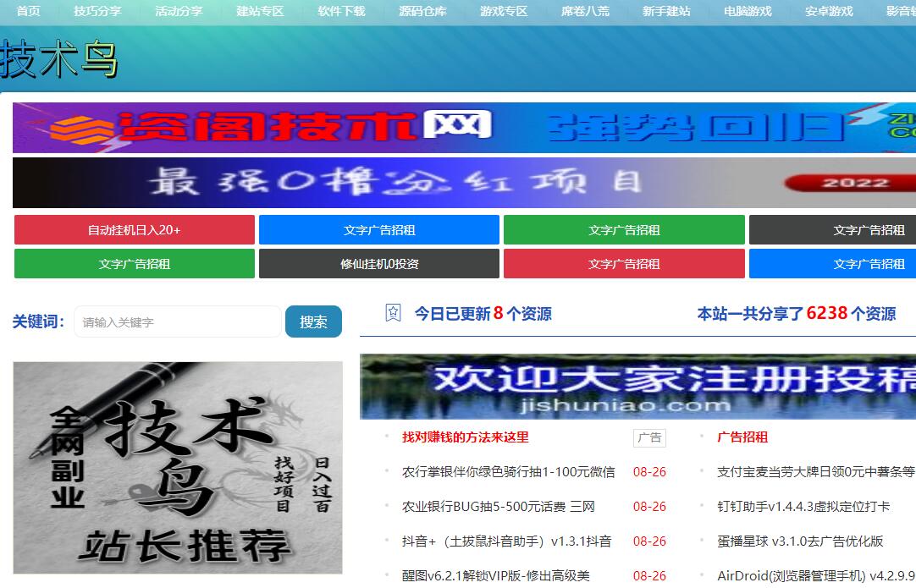Switch to the 安卓游戏 section

(x=829, y=11)
